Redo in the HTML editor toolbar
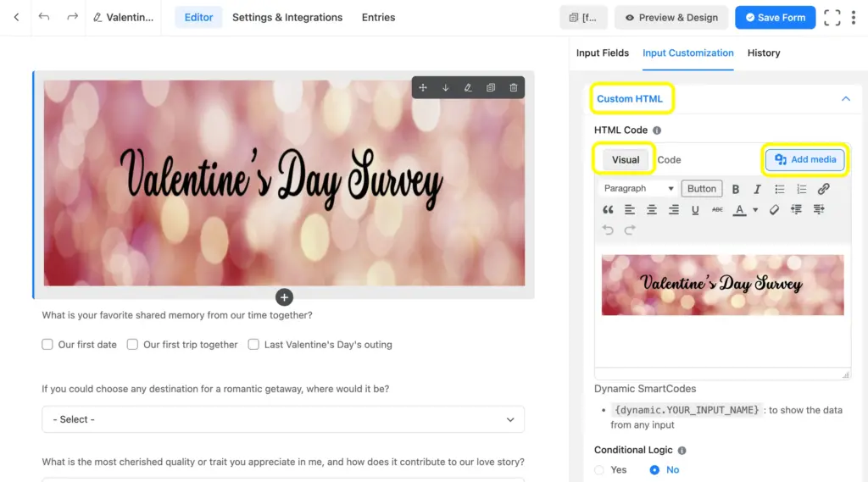This screenshot has width=868, height=482. pos(630,230)
